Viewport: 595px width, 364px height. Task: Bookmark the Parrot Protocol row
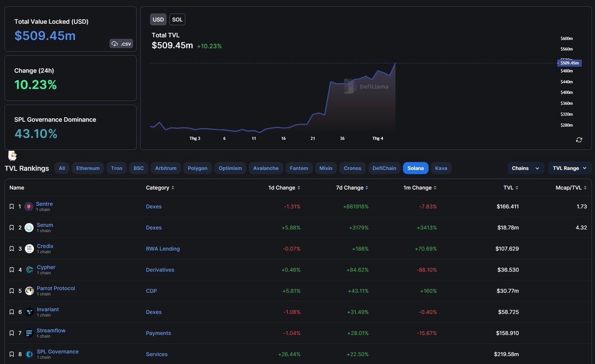tap(12, 291)
